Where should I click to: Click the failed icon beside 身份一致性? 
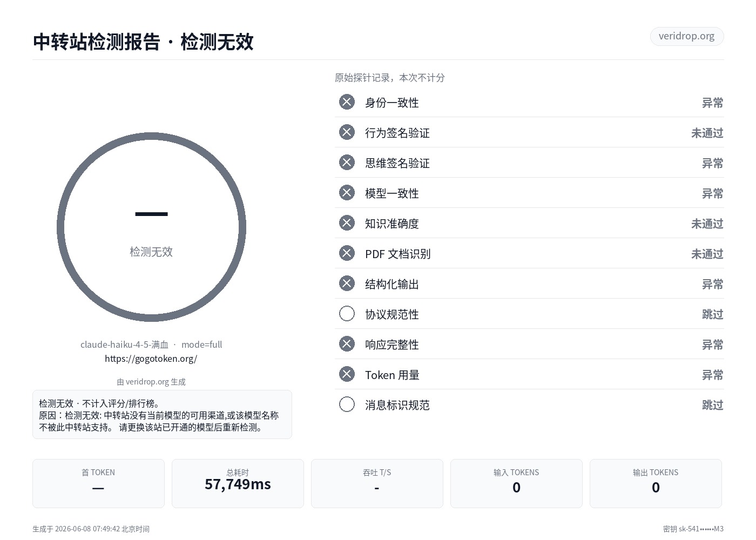point(347,102)
